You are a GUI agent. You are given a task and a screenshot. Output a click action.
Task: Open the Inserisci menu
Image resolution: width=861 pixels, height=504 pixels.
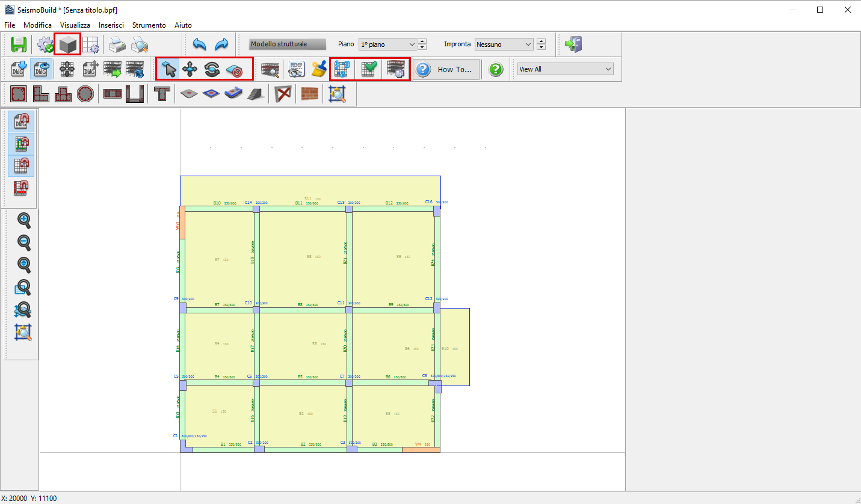(x=111, y=25)
